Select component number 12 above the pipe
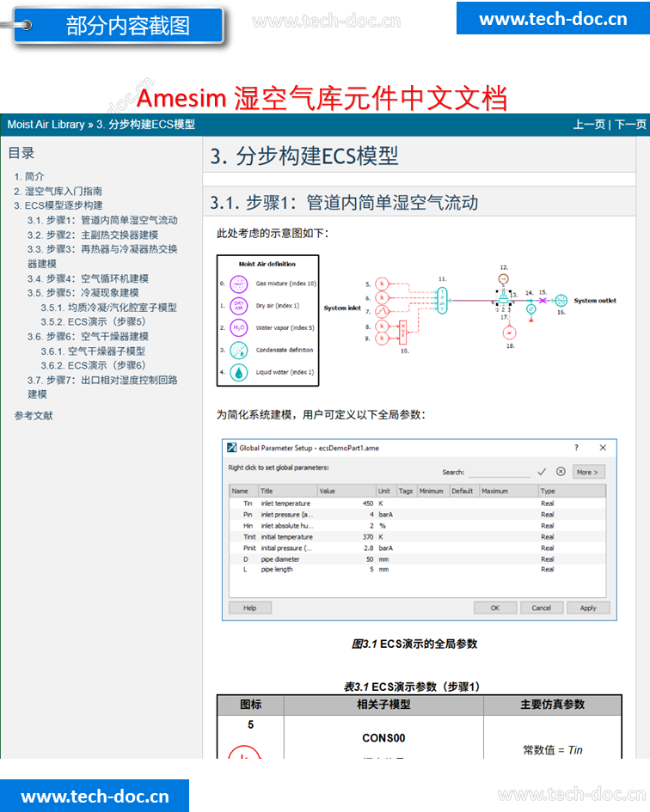Image resolution: width=650 pixels, height=812 pixels. [503, 279]
